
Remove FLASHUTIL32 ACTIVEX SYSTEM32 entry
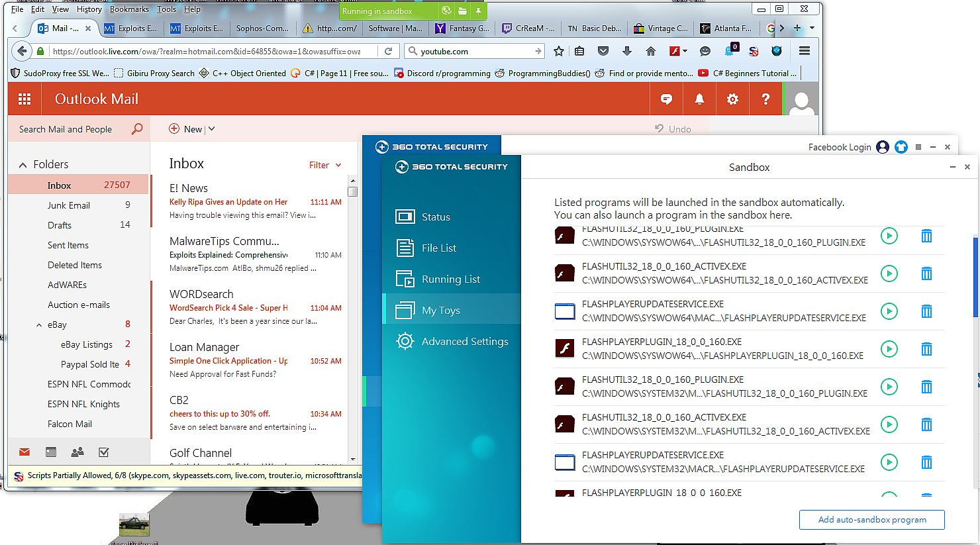pyautogui.click(x=926, y=424)
